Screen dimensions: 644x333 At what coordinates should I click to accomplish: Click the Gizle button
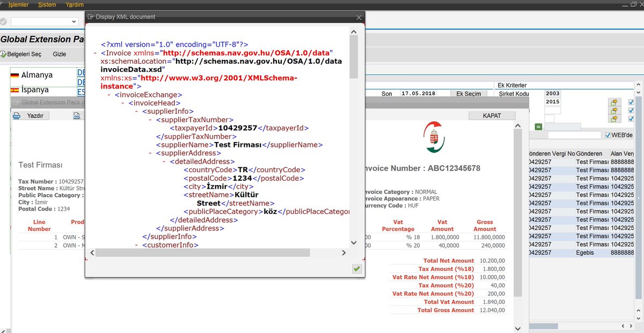(x=60, y=54)
